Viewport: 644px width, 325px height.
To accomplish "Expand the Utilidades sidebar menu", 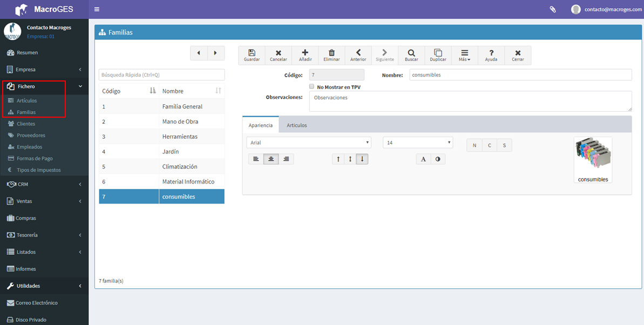I will pos(44,286).
